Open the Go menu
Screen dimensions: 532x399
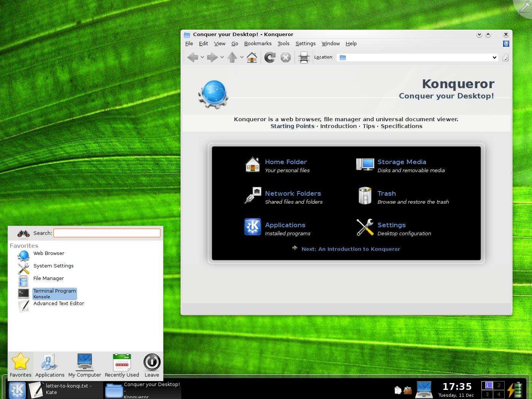tap(235, 44)
